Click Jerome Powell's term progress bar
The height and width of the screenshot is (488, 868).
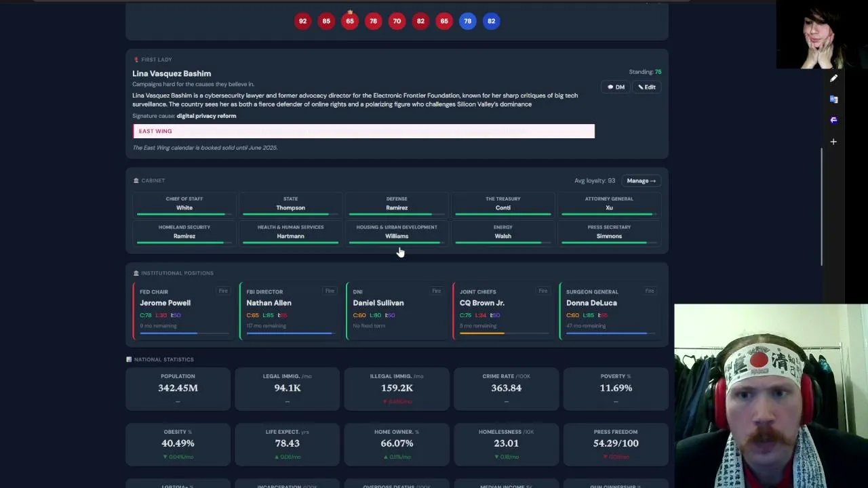184,333
